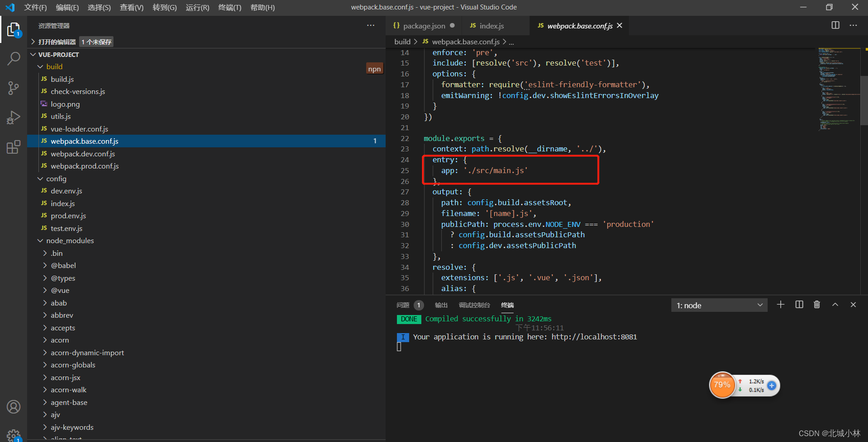Click the editor vertical scrollbar thumb

864,99
